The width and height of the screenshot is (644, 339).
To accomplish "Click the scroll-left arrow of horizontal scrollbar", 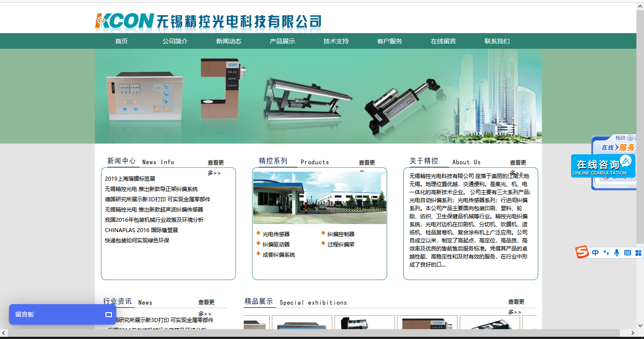I will click(x=4, y=333).
